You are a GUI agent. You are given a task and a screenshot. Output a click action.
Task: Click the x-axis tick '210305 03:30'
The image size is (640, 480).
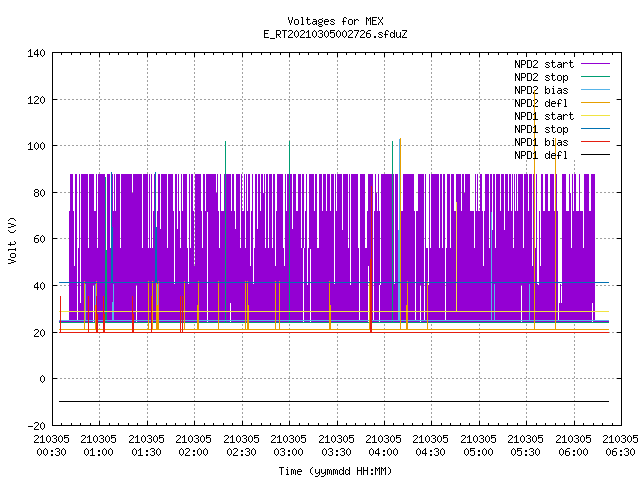point(336,446)
